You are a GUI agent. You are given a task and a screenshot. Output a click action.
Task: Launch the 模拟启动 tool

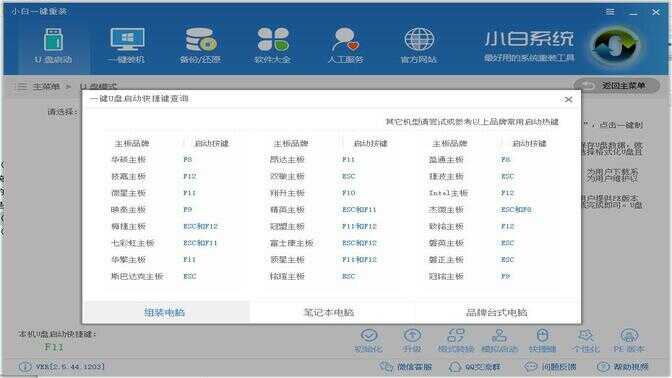[x=499, y=341]
